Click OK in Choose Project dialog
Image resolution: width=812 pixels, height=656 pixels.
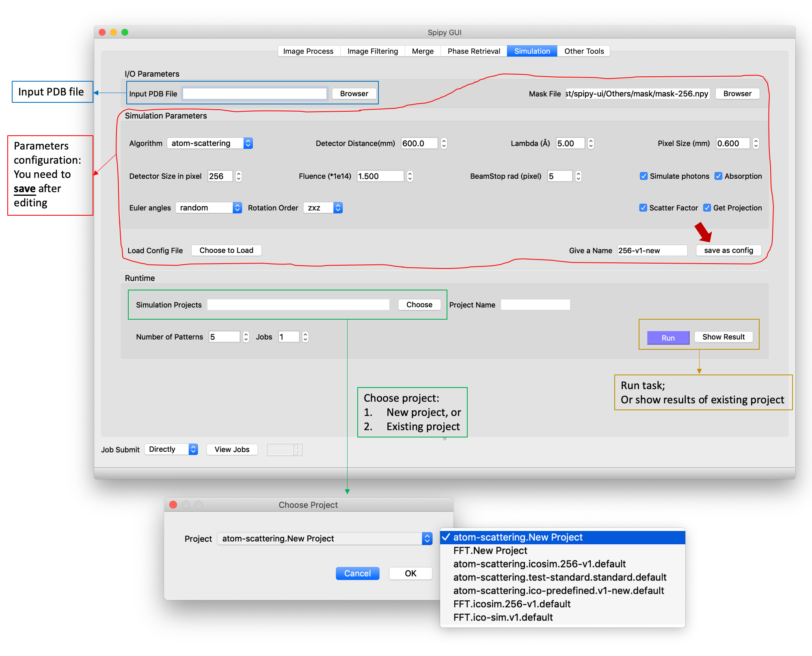[410, 573]
